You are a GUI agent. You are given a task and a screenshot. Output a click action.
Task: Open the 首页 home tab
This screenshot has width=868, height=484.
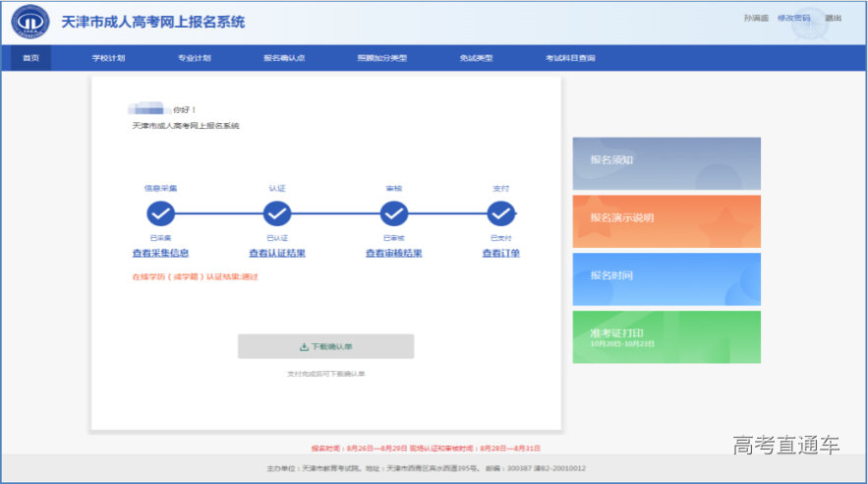[x=31, y=58]
